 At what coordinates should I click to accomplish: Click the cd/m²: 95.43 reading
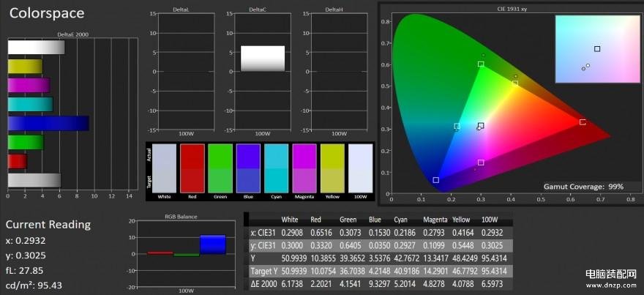point(34,285)
